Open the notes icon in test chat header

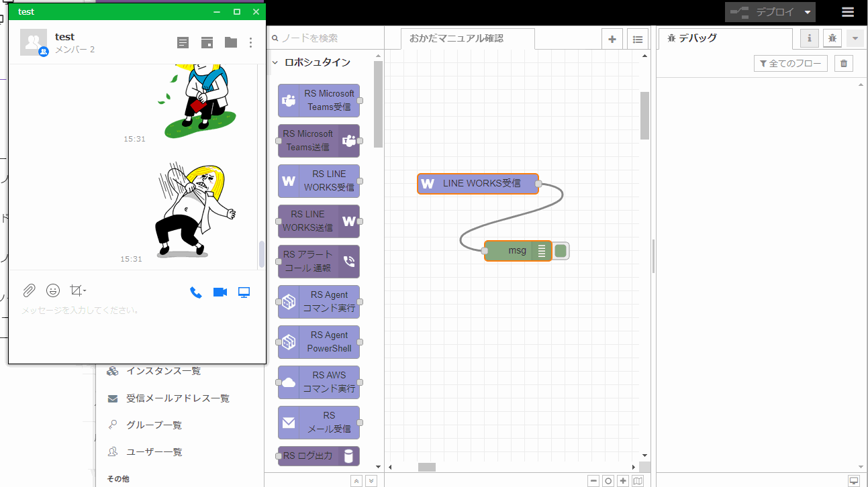pos(183,42)
